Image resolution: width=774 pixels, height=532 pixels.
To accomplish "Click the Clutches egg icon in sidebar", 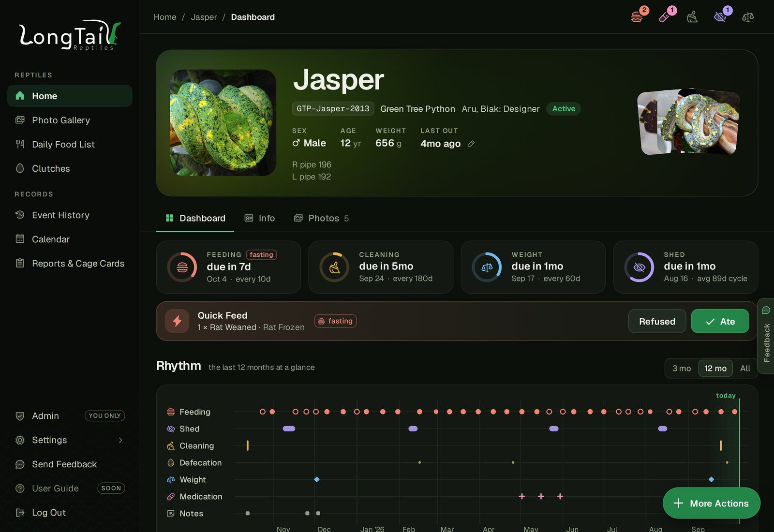I will [20, 168].
